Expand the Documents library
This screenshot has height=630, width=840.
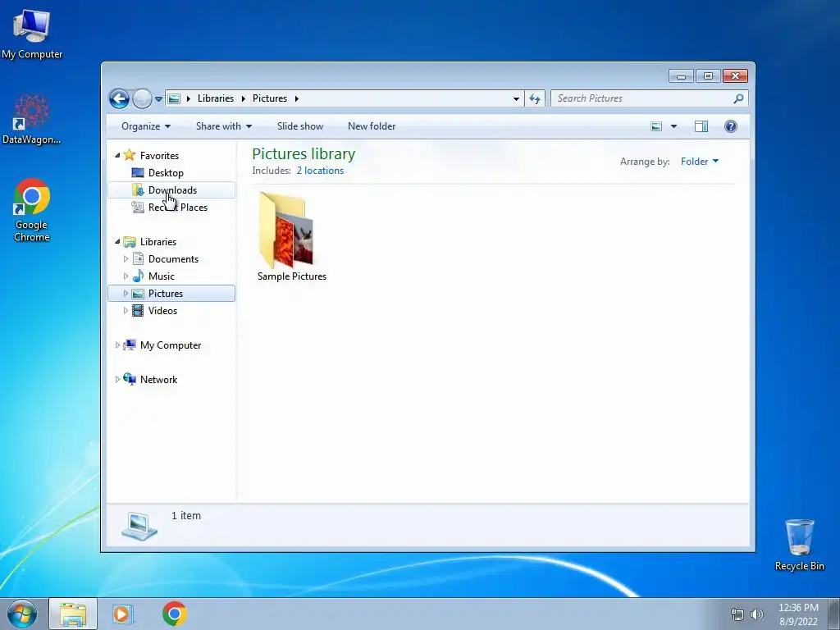[x=126, y=259]
